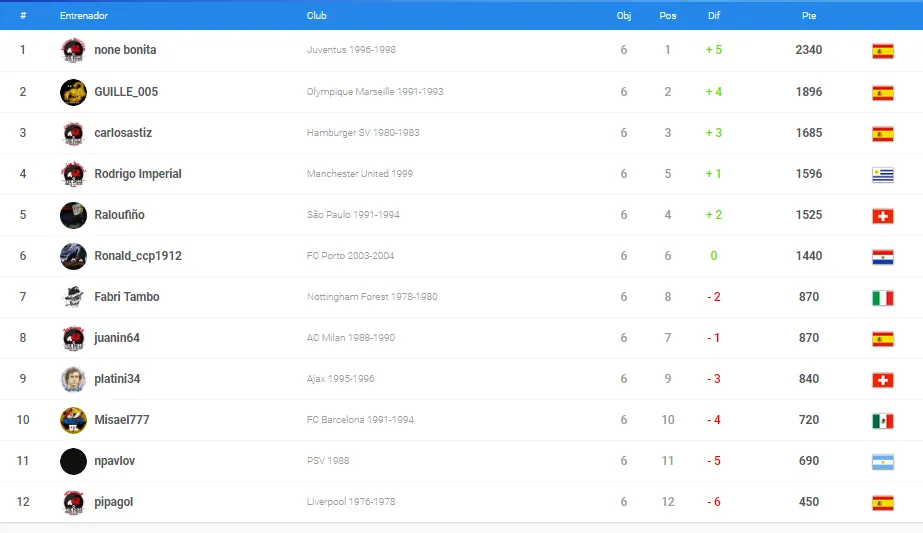This screenshot has height=533, width=923.
Task: Sort by the Pte column header
Action: click(809, 16)
